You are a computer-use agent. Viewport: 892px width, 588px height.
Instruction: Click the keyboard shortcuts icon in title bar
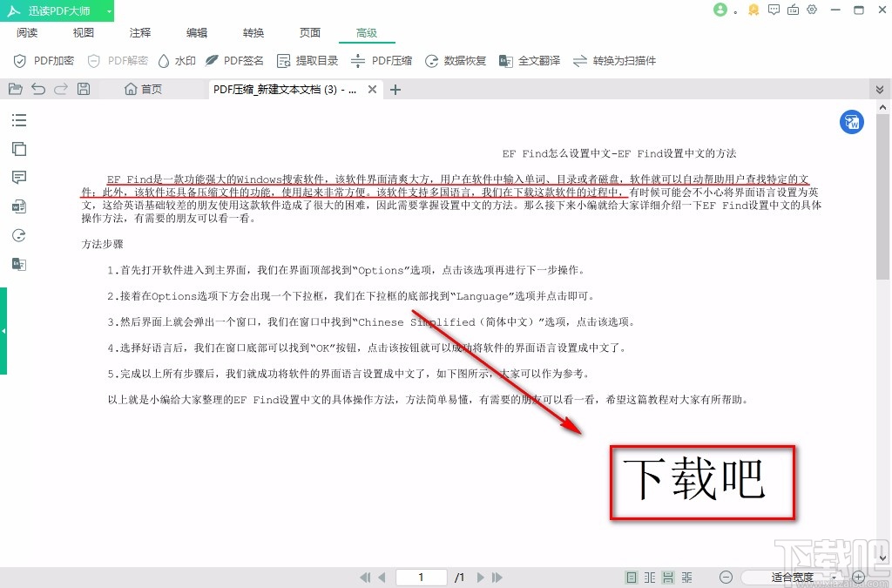[793, 10]
